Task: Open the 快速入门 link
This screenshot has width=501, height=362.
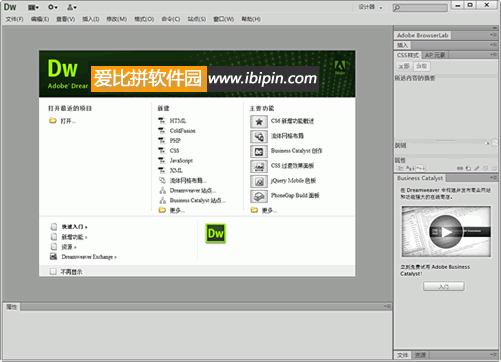Action: [74, 227]
